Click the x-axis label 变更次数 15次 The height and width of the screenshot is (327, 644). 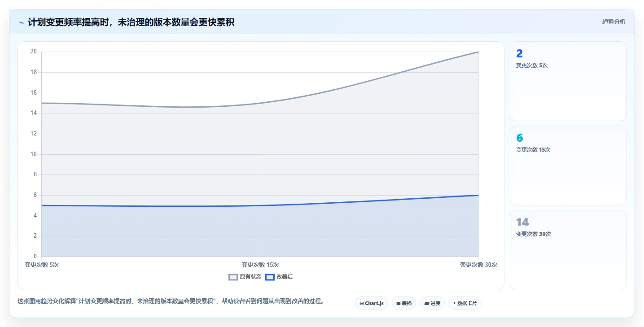coord(260,265)
